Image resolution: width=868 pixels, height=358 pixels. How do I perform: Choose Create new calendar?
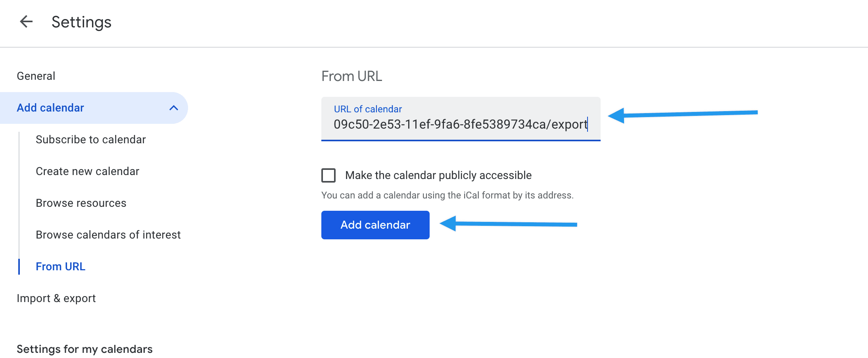pos(87,171)
